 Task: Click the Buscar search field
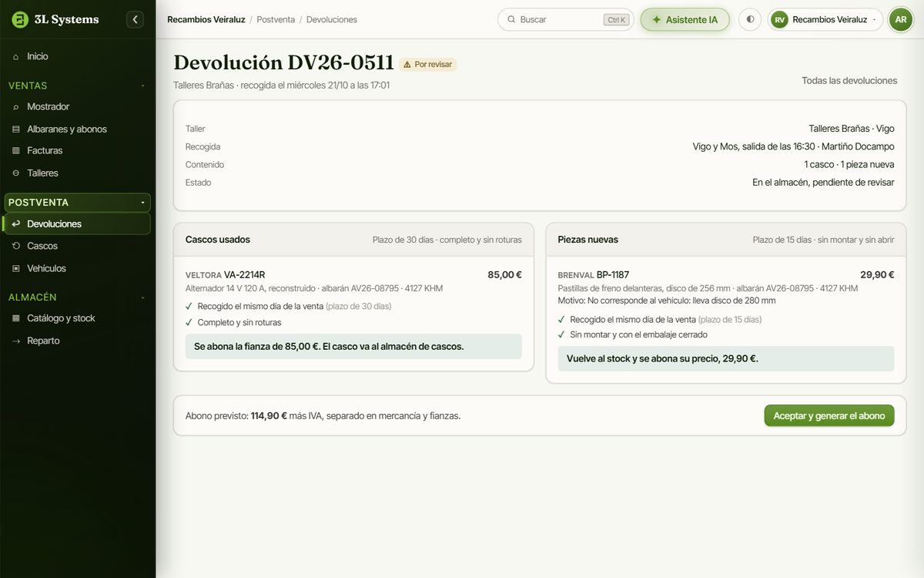point(565,19)
